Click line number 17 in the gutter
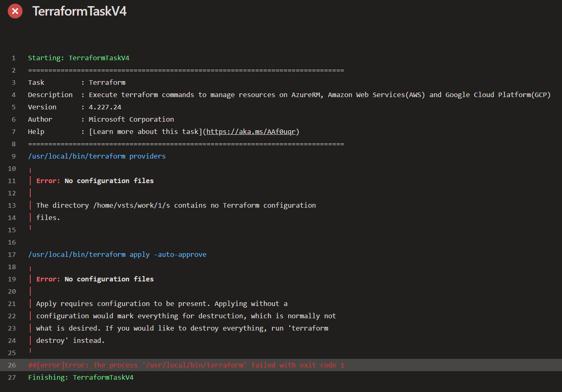 [x=12, y=254]
